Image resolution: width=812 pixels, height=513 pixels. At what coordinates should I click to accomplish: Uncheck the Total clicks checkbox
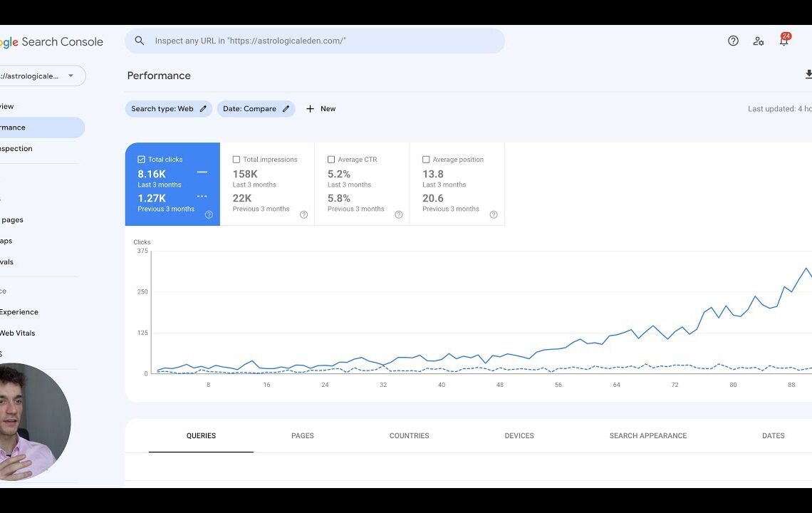pyautogui.click(x=141, y=160)
